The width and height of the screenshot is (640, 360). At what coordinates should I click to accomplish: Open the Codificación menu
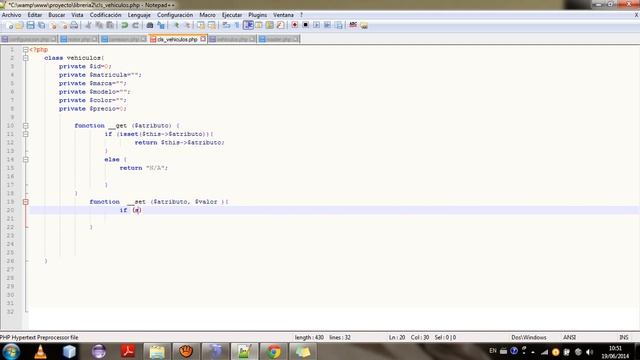(106, 15)
